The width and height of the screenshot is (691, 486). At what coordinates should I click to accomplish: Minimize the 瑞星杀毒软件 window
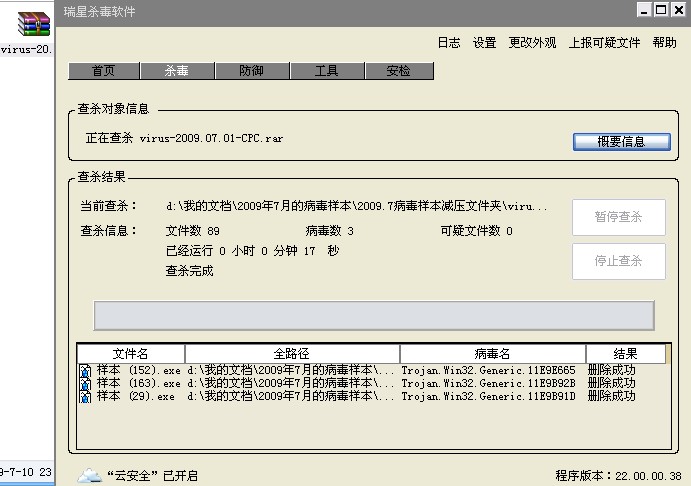644,10
